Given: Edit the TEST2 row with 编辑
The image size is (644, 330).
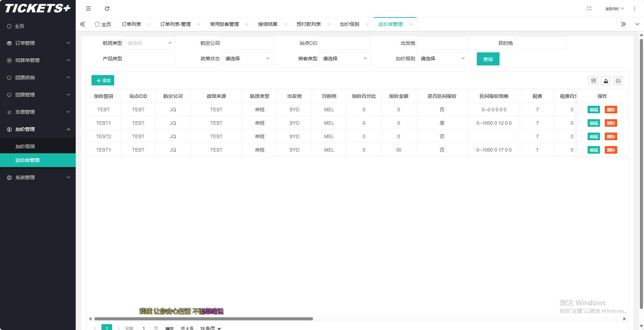Looking at the screenshot, I should point(594,136).
